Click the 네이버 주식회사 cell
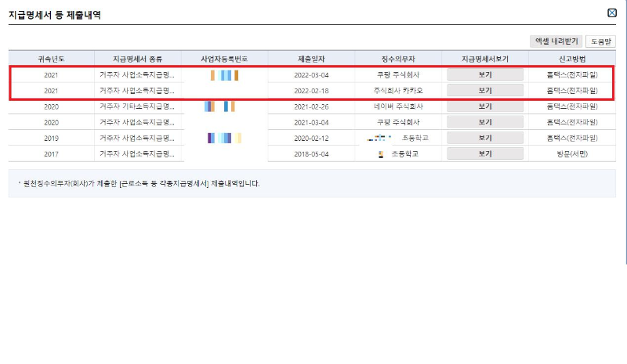Viewport: 627px width, 364px height. pos(398,106)
